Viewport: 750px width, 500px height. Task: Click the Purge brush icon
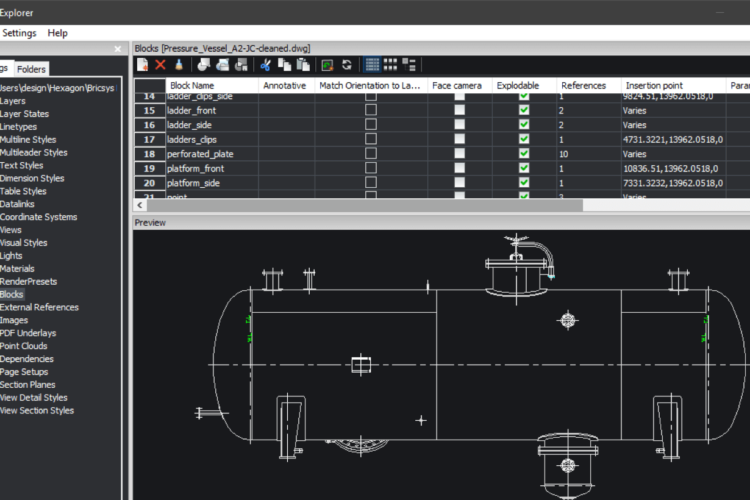pos(177,65)
